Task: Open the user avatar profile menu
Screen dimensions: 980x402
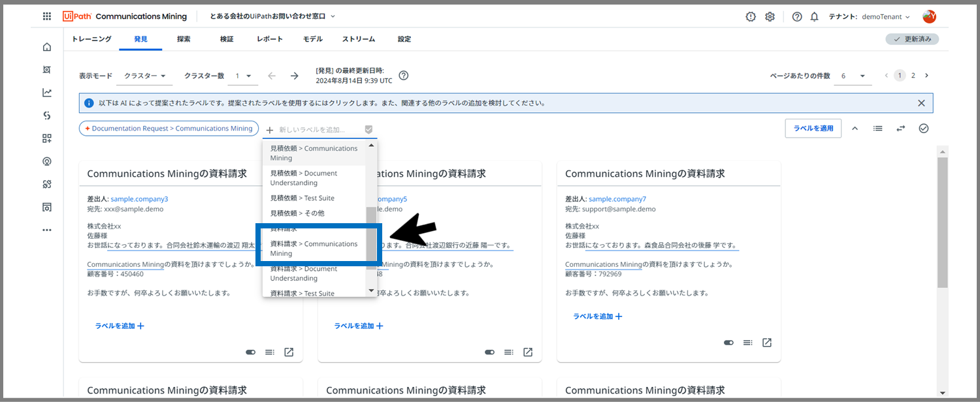Action: pos(929,16)
